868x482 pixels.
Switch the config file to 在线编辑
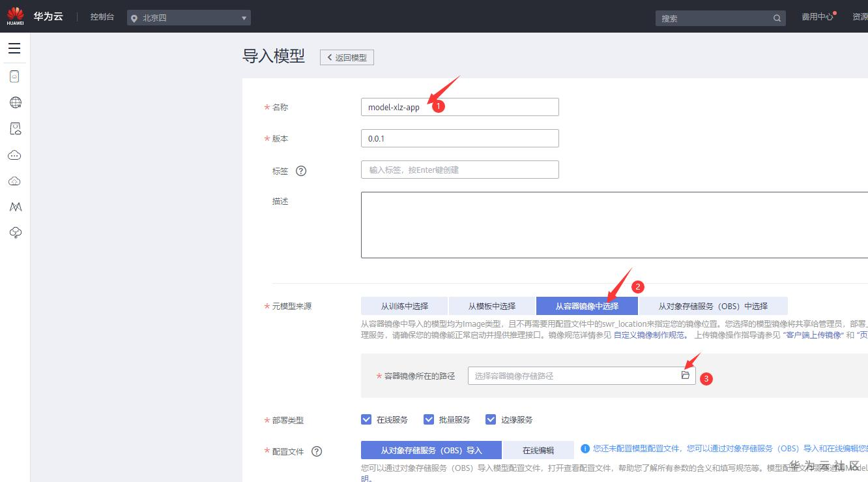(x=538, y=450)
